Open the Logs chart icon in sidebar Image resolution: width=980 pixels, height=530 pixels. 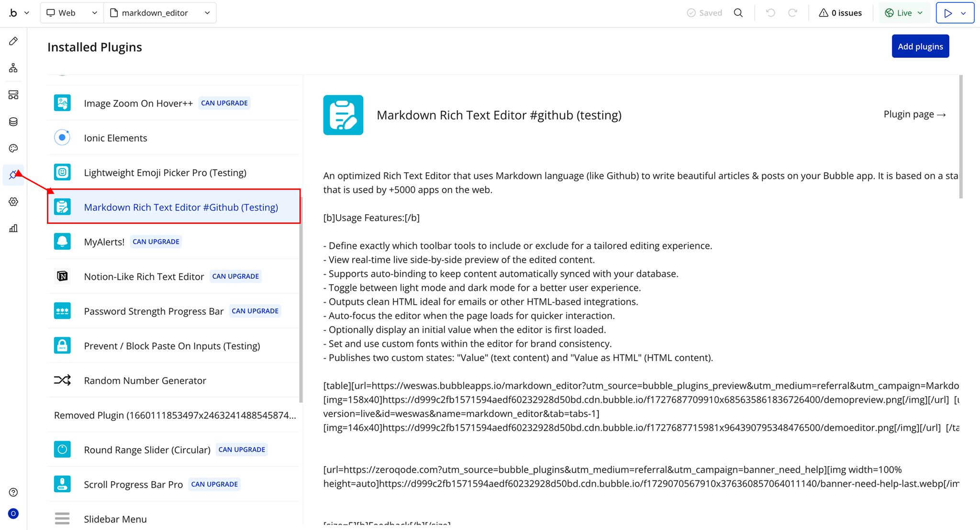tap(13, 229)
